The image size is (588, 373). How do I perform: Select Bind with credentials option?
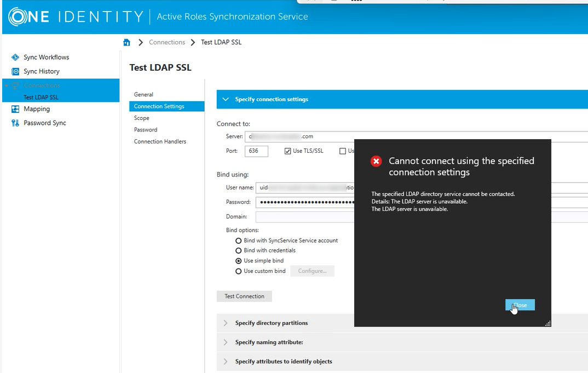(x=238, y=251)
